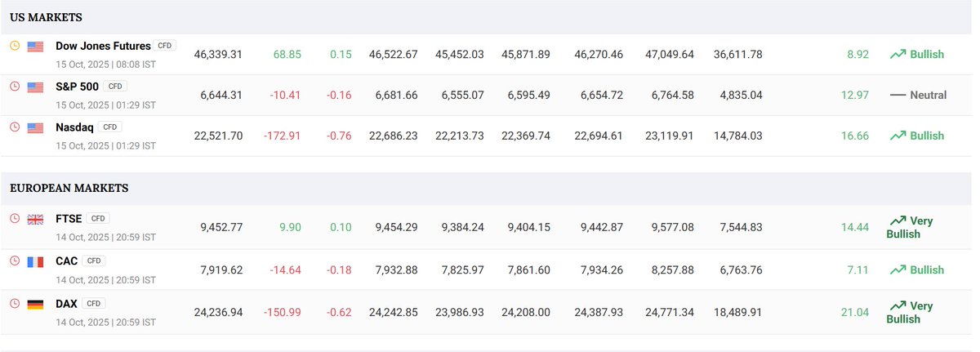Click the clock icon beside S&P 500

(14, 86)
